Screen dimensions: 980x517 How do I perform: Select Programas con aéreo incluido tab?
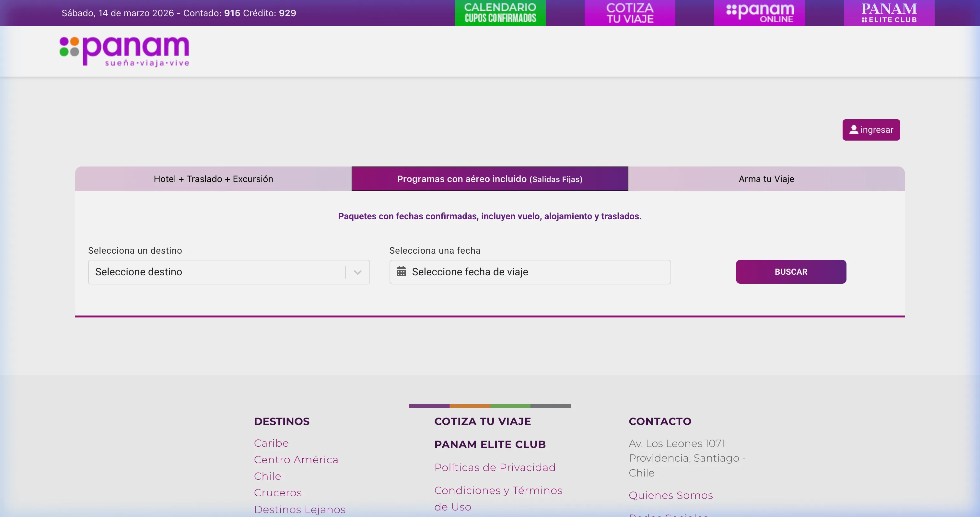[x=490, y=179]
